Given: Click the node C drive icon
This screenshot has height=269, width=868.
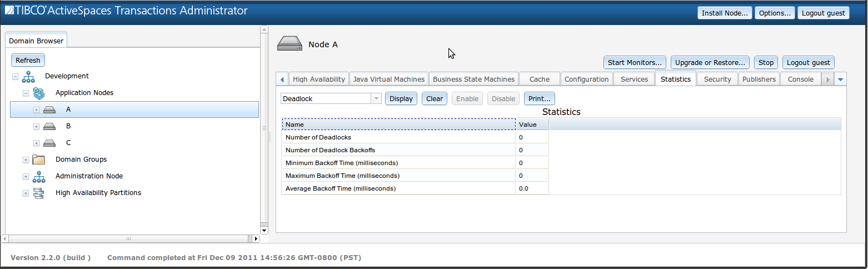Looking at the screenshot, I should [49, 143].
